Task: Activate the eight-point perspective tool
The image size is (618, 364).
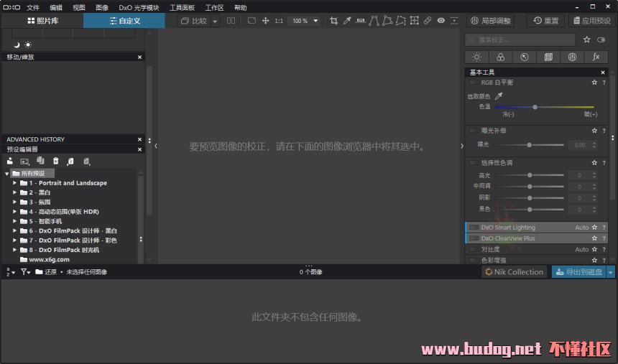Action: [x=400, y=21]
